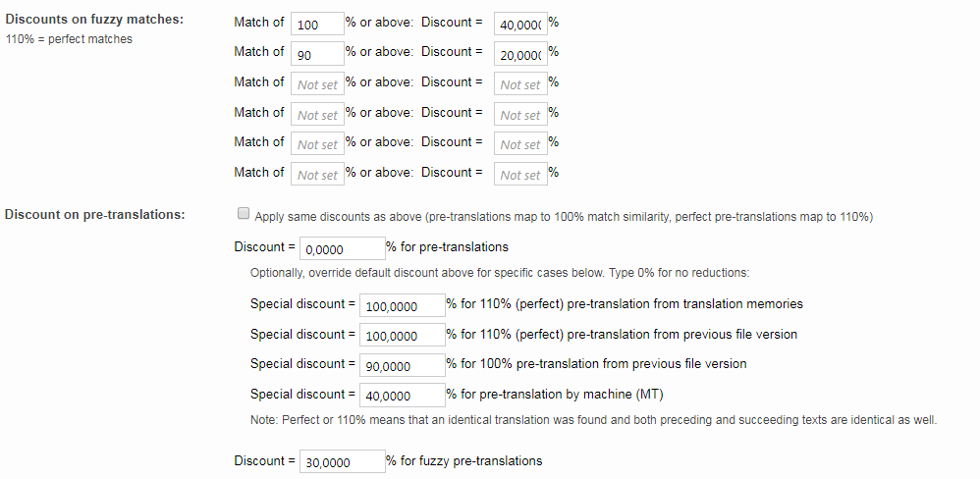This screenshot has height=479, width=980.
Task: Click special discount for 100% previous file version
Action: click(x=402, y=365)
